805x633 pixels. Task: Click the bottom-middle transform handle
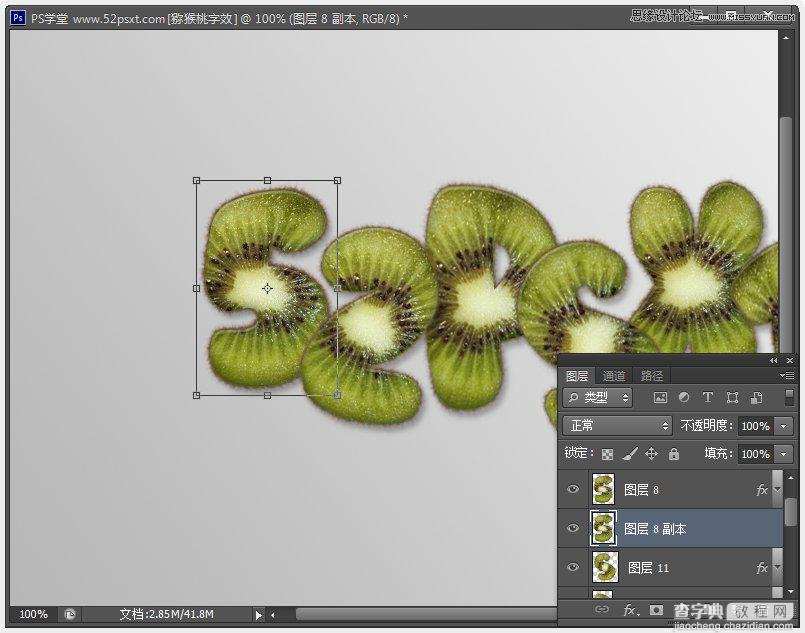tap(267, 395)
